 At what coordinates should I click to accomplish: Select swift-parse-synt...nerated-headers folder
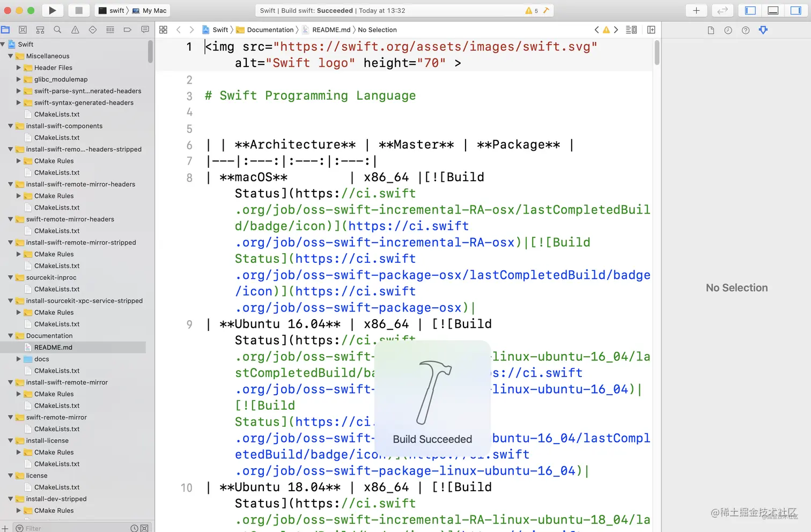(x=87, y=91)
